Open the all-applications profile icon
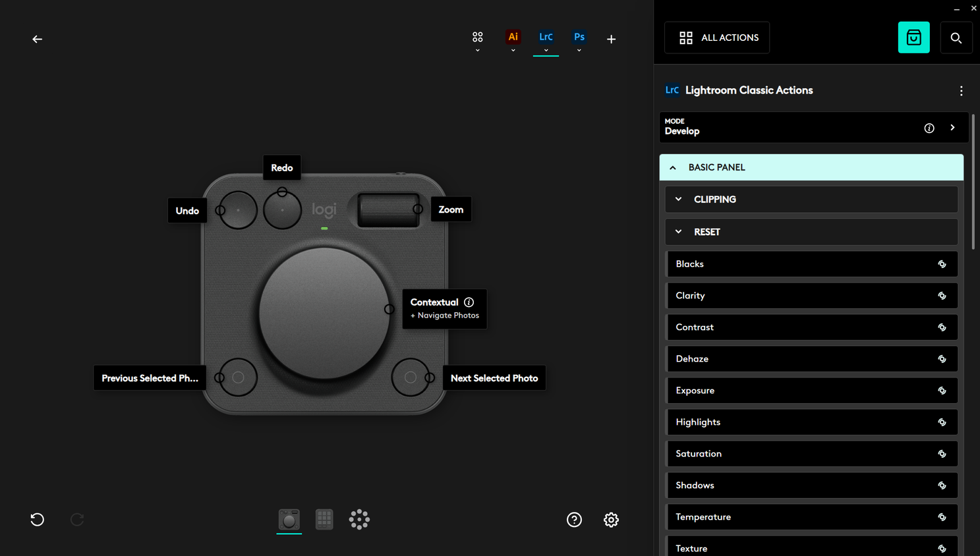This screenshot has height=556, width=980. pyautogui.click(x=478, y=38)
